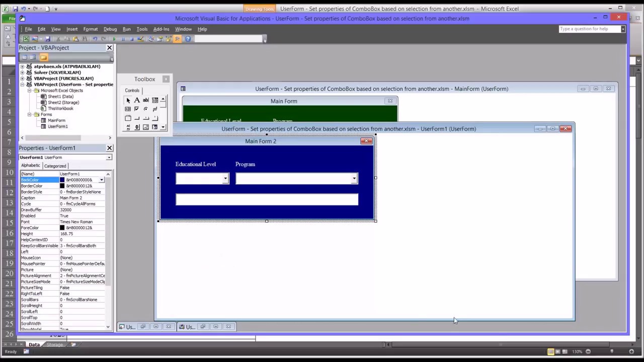Image resolution: width=644 pixels, height=362 pixels.
Task: Click the wide text box on Main Form 2
Action: pyautogui.click(x=267, y=200)
